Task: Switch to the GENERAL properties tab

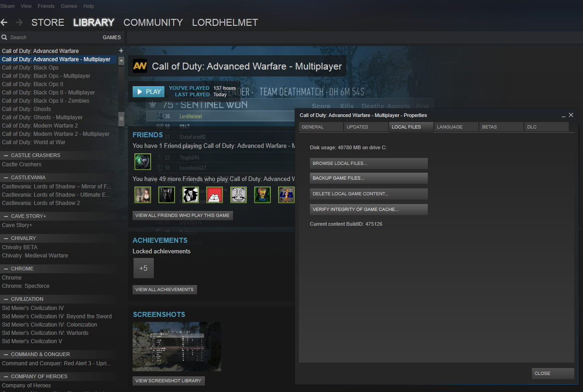Action: pos(321,127)
